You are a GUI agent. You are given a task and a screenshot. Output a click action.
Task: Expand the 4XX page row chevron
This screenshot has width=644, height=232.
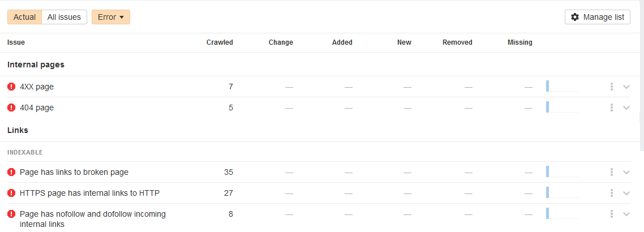(x=626, y=87)
